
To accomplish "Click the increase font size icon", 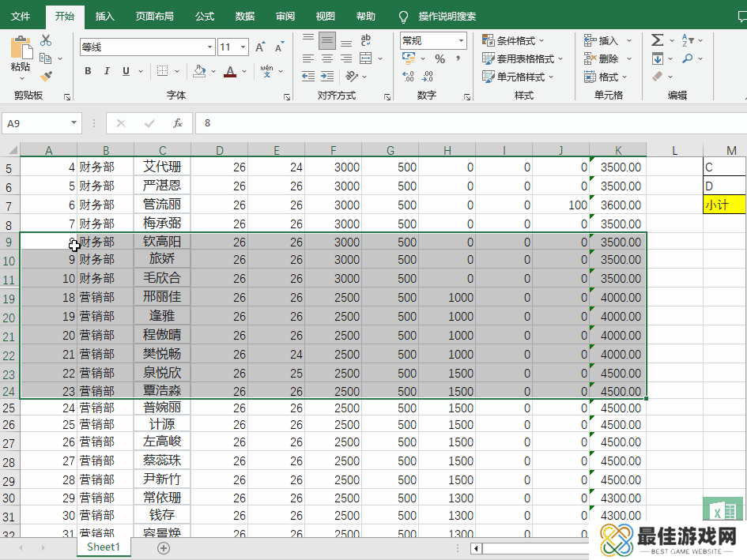I will pos(260,47).
